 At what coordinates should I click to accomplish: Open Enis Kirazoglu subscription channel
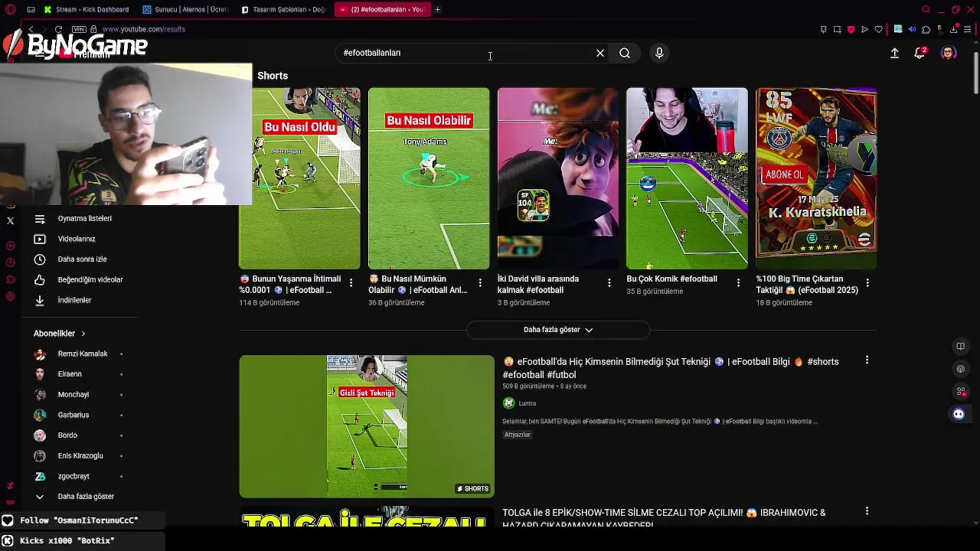(80, 455)
